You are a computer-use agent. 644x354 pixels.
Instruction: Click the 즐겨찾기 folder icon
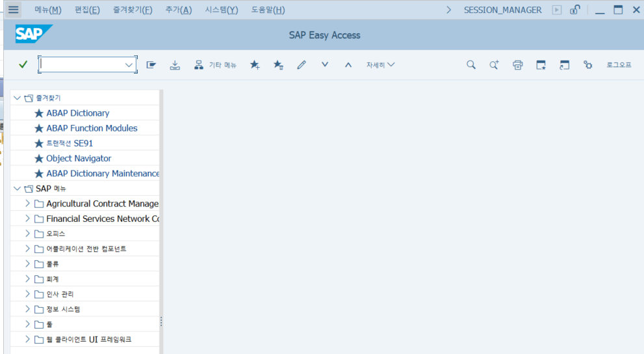coord(29,98)
